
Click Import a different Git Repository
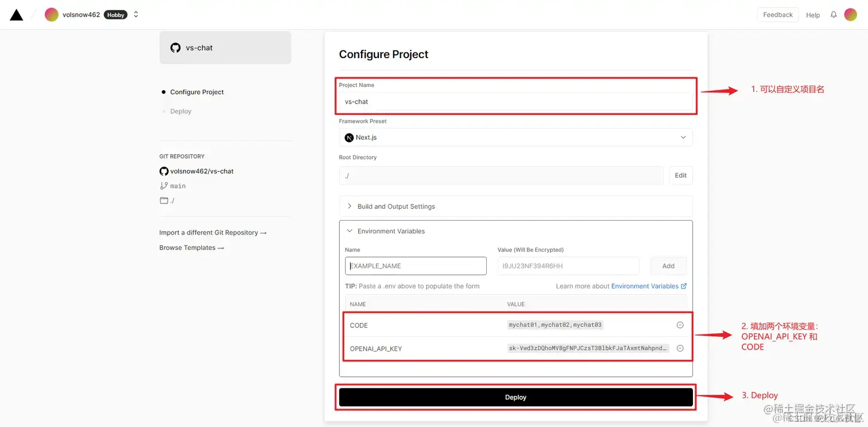tap(213, 233)
